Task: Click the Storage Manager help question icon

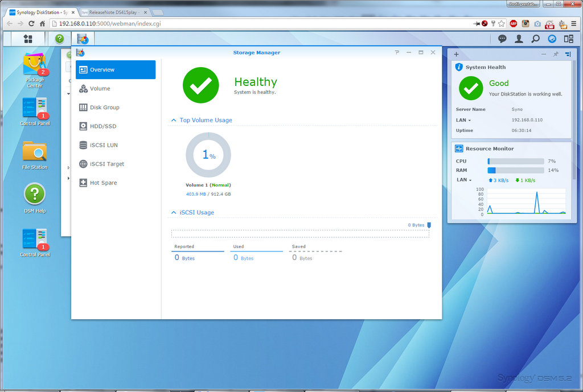Action: tap(397, 52)
